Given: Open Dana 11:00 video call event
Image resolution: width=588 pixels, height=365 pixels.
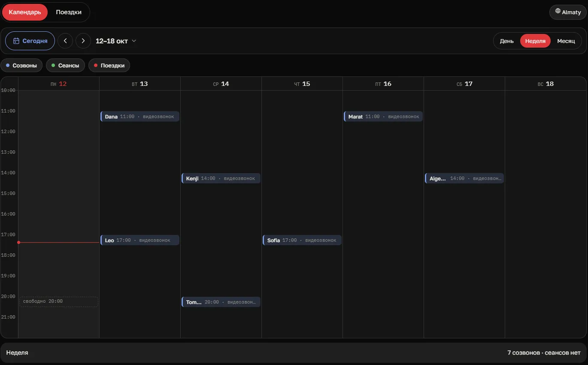Looking at the screenshot, I should tap(140, 116).
